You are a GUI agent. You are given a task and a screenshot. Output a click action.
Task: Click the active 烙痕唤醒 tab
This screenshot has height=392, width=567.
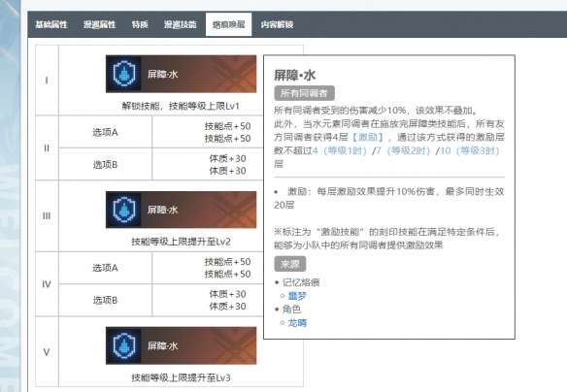pyautogui.click(x=228, y=24)
